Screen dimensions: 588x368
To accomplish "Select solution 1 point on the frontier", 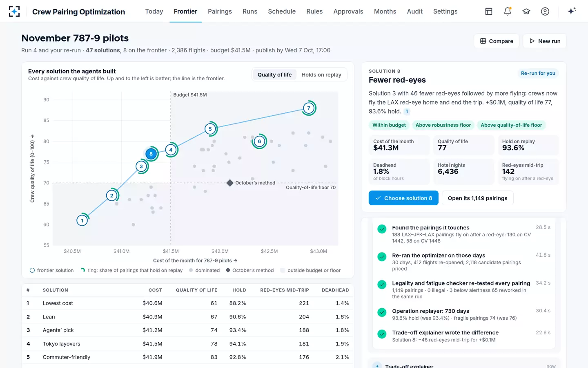I will tap(82, 221).
